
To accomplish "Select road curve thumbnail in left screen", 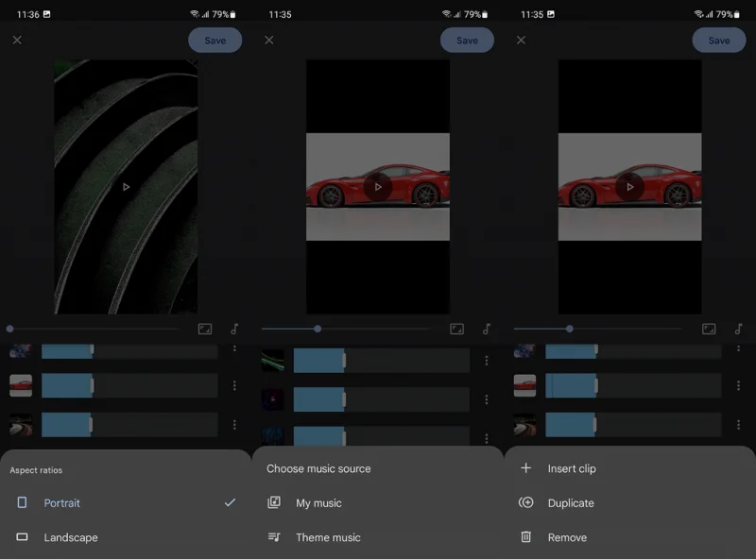I will click(21, 425).
